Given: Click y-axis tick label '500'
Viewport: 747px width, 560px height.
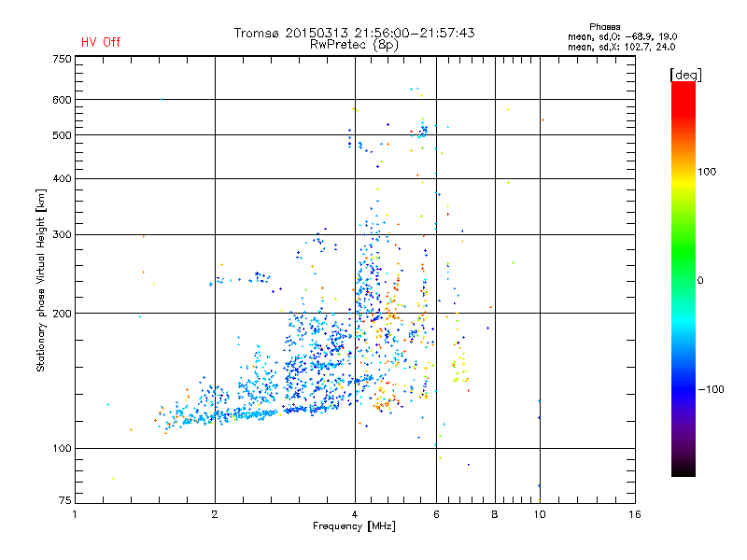Looking at the screenshot, I should pyautogui.click(x=62, y=135).
